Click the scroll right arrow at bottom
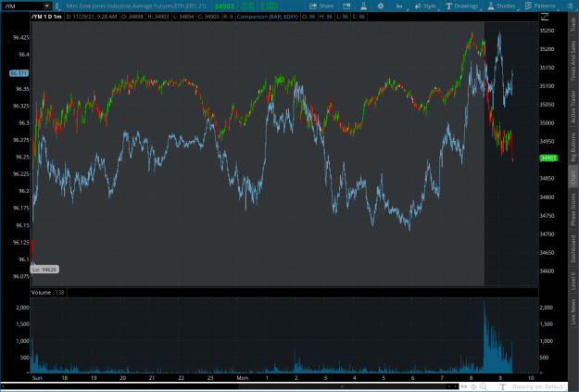579x392 pixels. [x=455, y=386]
